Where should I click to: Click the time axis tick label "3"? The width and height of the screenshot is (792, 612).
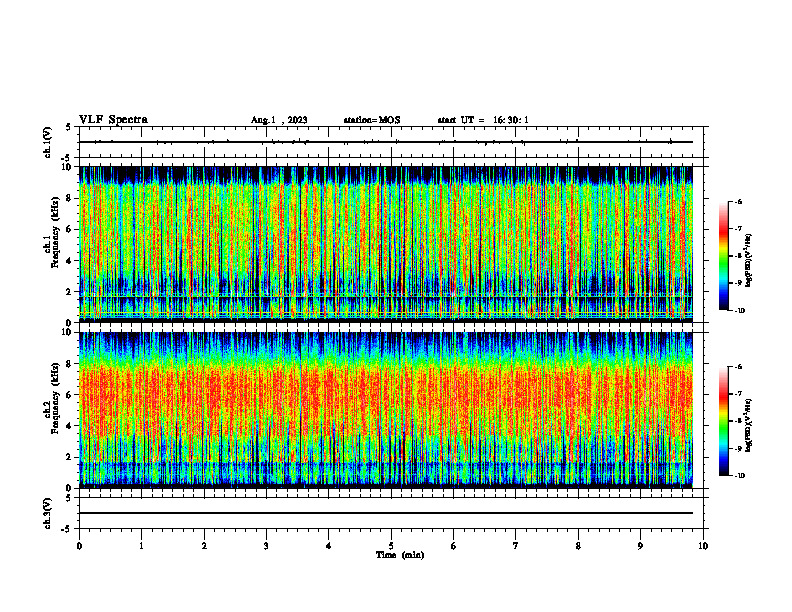click(x=266, y=546)
